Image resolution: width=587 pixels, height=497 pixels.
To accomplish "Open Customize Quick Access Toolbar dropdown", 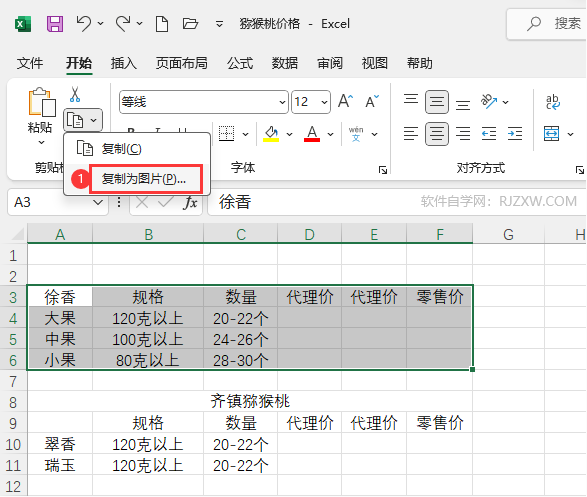I will point(219,24).
